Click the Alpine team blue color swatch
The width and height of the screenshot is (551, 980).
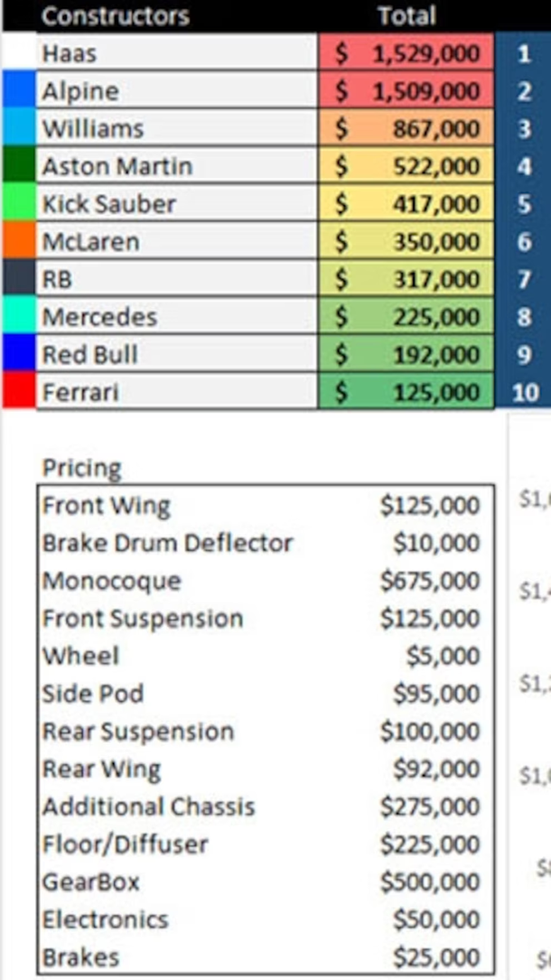click(x=18, y=91)
